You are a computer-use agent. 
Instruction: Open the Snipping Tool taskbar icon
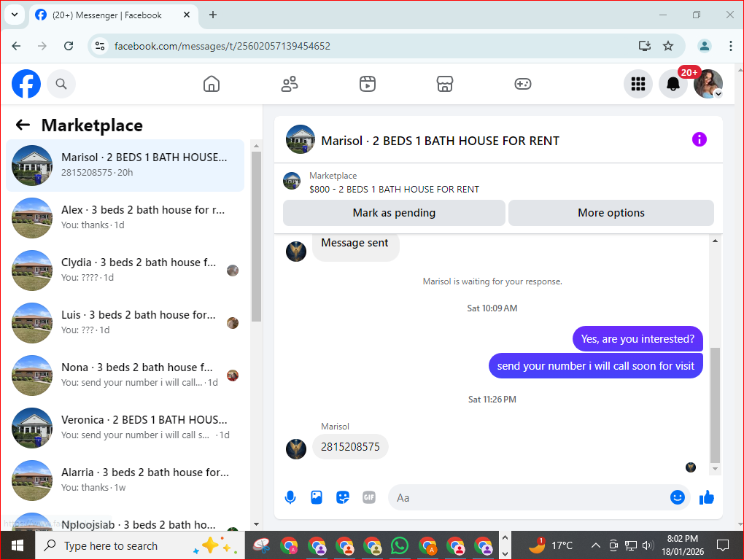[x=261, y=545]
